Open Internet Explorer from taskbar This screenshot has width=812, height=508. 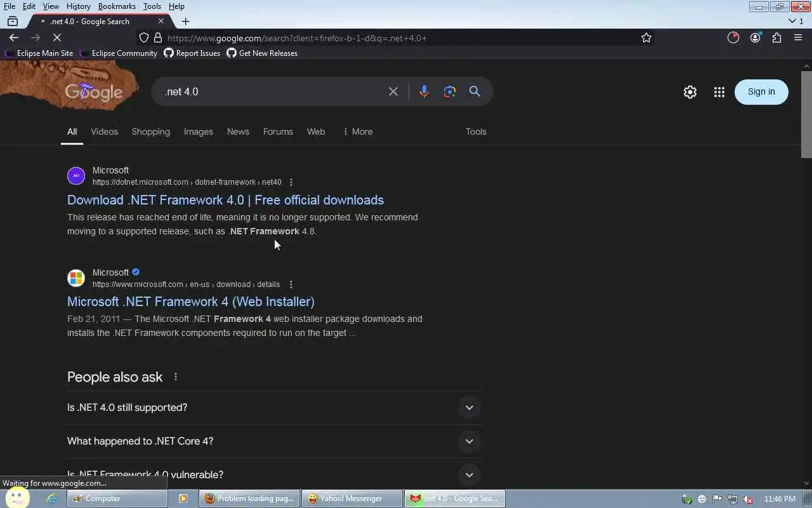[51, 498]
